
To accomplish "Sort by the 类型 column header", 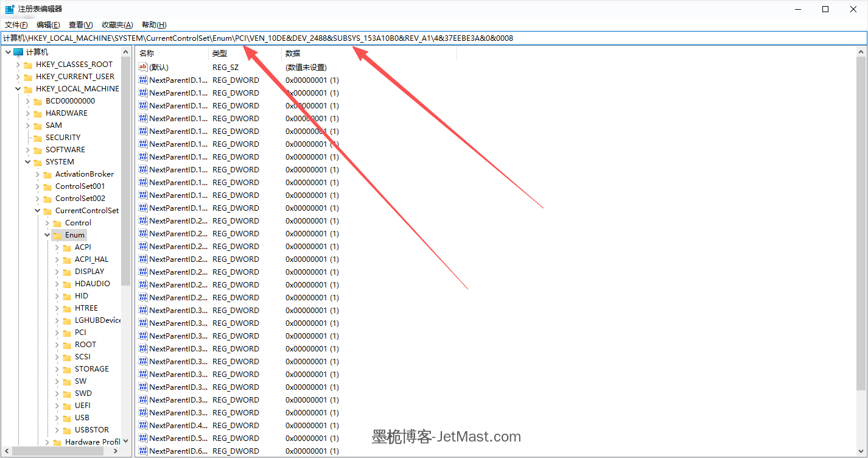I will coord(245,54).
